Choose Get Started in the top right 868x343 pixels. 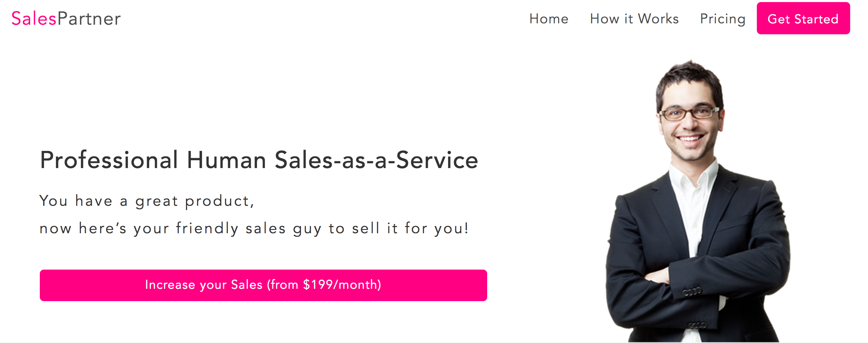click(803, 19)
